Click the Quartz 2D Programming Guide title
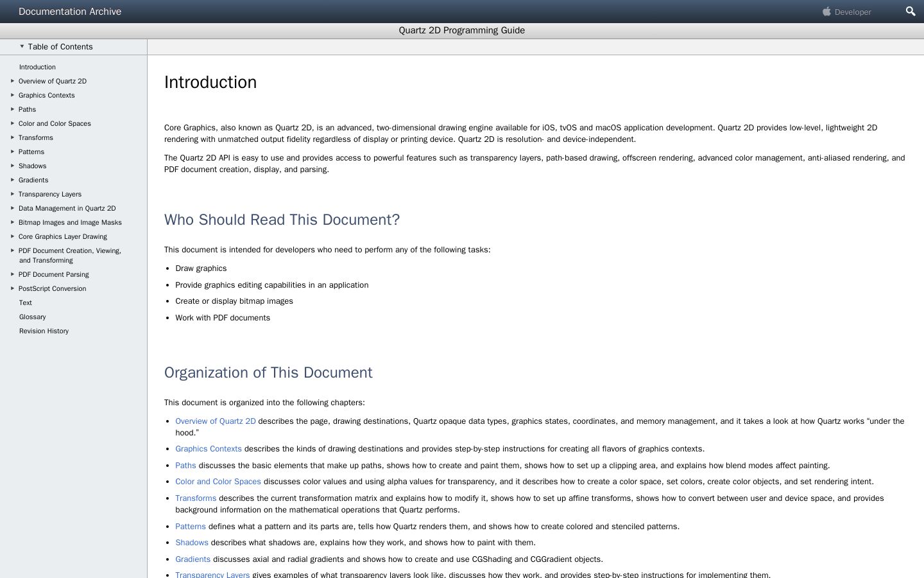The width and height of the screenshot is (924, 578). [x=462, y=30]
